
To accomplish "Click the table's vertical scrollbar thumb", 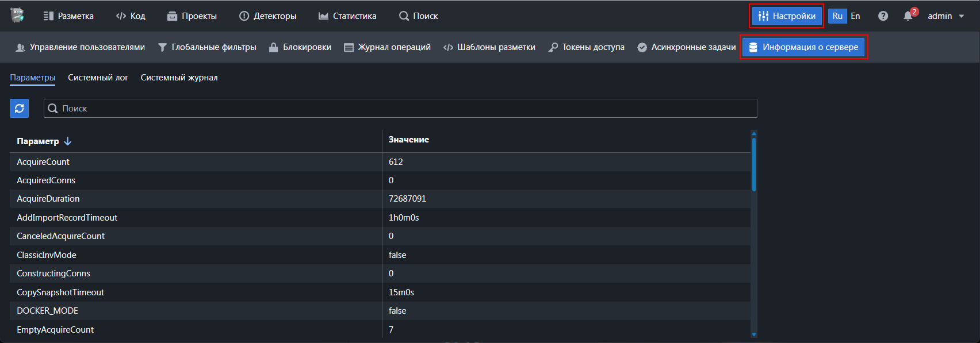I will pos(753,164).
